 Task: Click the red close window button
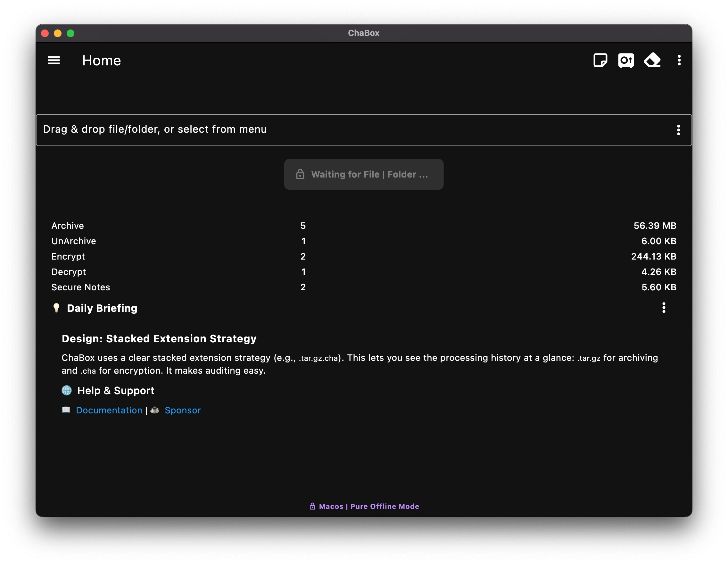coord(45,33)
